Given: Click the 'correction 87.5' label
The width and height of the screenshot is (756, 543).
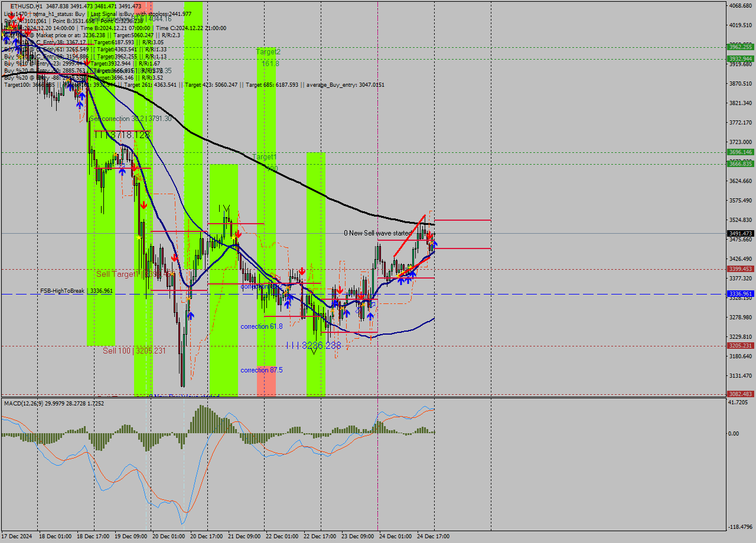Looking at the screenshot, I should (x=261, y=370).
